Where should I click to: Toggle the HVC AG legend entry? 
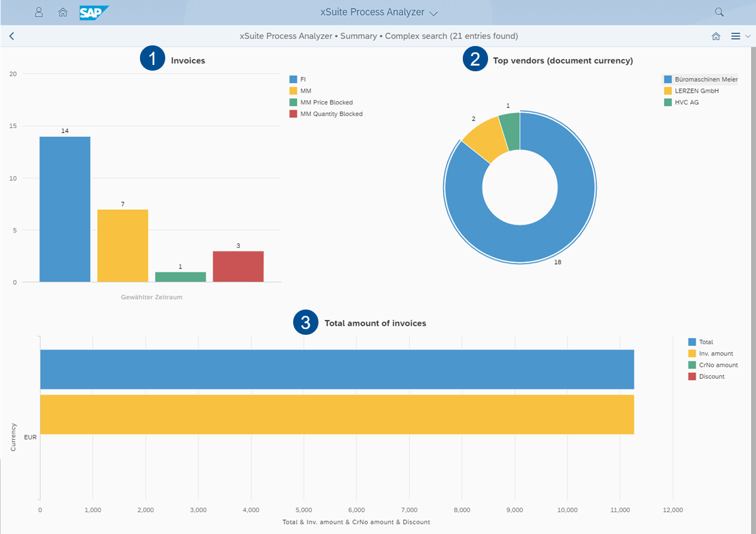[x=688, y=102]
